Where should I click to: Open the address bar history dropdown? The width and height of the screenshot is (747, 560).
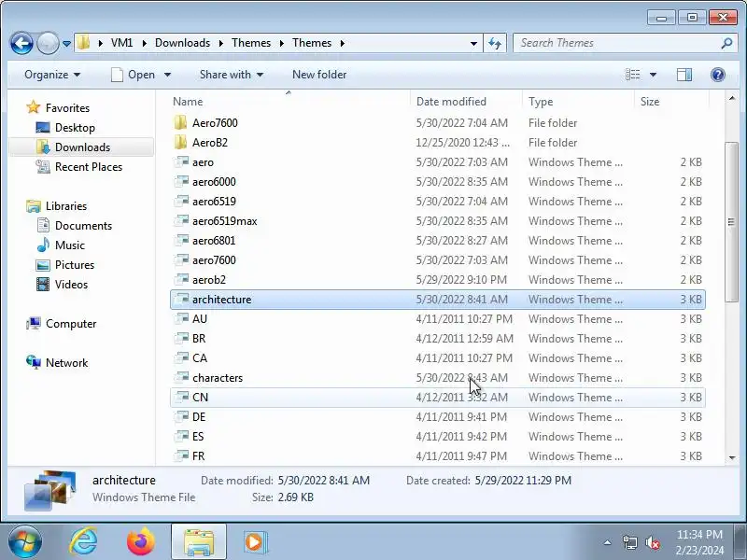(473, 43)
